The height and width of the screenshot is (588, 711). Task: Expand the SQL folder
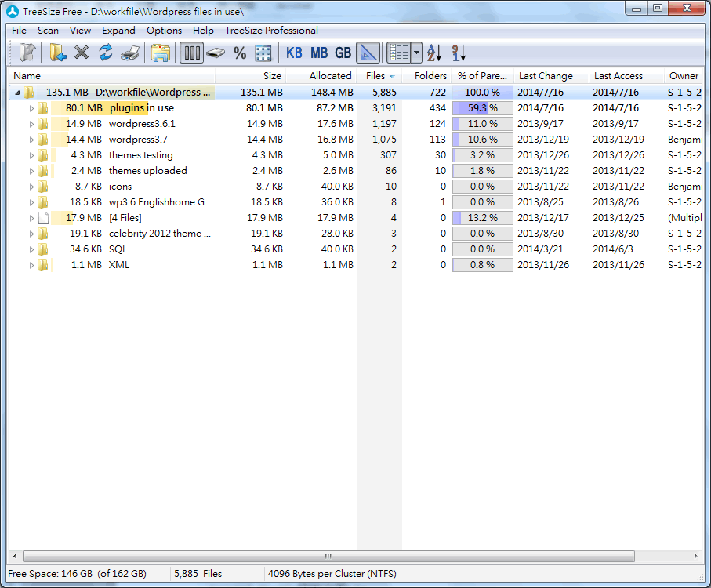pos(31,249)
